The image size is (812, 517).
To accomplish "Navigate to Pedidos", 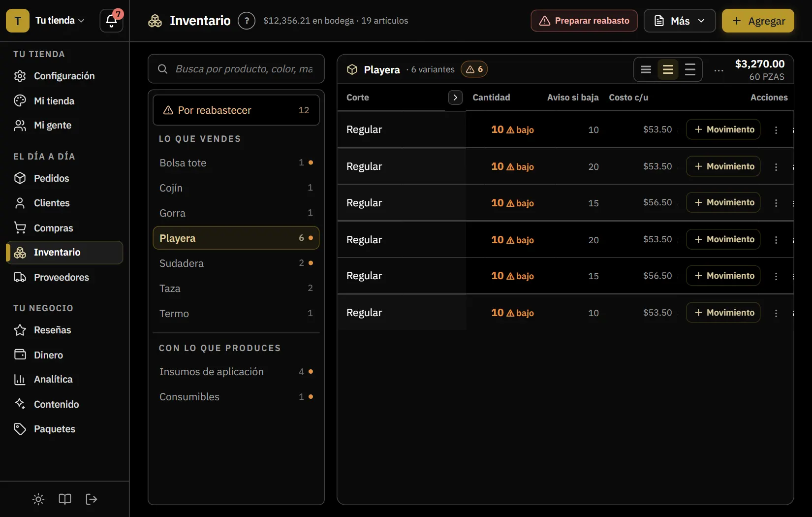I will (x=64, y=178).
